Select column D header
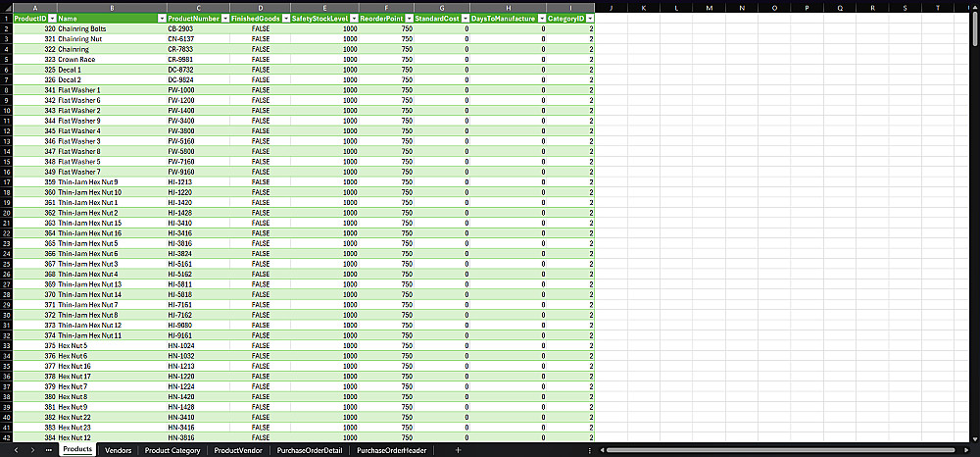980x457 pixels. [x=260, y=8]
